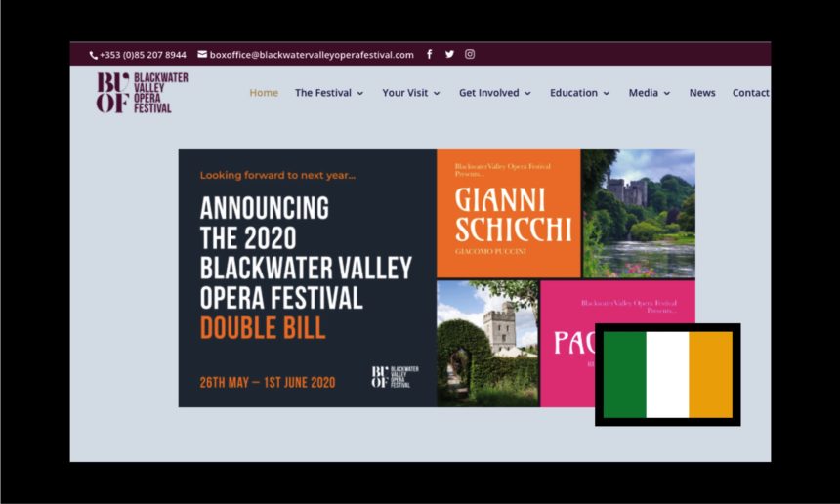This screenshot has height=504, width=840.
Task: Click the Blackwater Valley Opera Festival logo
Action: [x=142, y=93]
